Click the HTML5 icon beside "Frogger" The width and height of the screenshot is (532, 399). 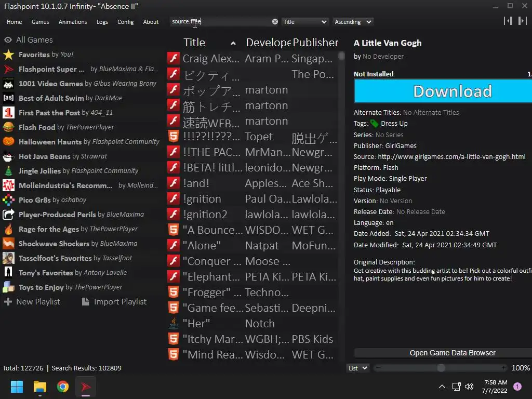click(x=174, y=292)
